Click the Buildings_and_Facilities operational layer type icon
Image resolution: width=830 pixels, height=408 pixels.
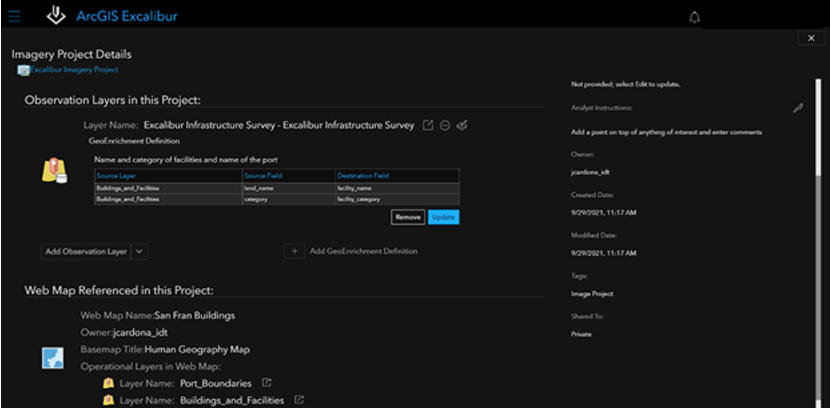[109, 400]
